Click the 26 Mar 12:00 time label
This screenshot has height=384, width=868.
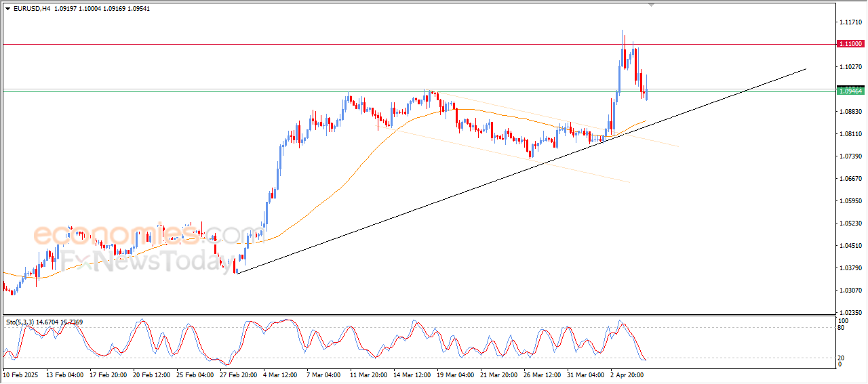point(542,374)
